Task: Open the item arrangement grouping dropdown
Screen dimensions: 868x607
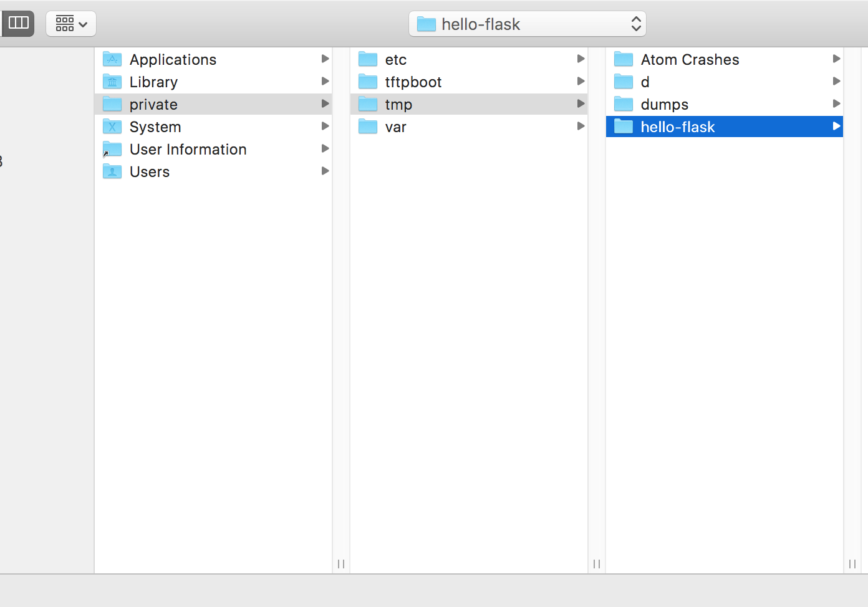Action: point(71,24)
